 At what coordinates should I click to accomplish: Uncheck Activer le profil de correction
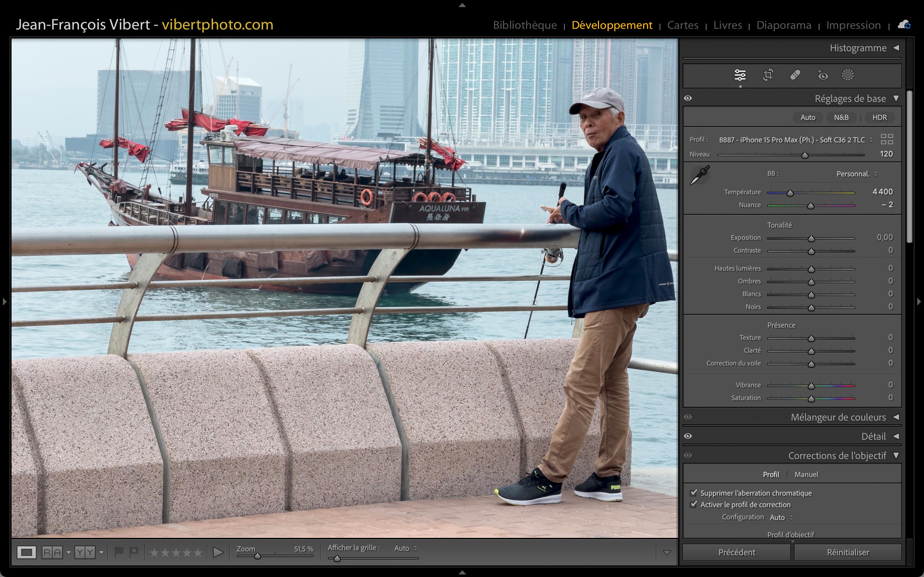click(694, 504)
